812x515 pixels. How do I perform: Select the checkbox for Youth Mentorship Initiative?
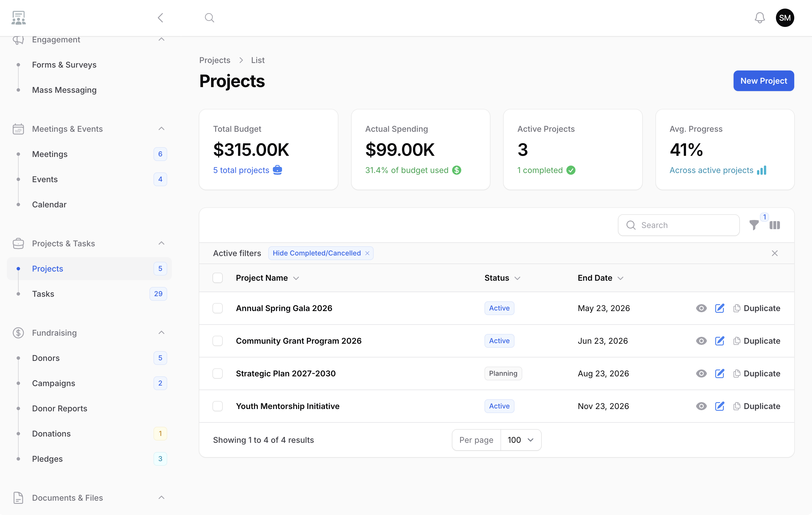[x=218, y=406]
